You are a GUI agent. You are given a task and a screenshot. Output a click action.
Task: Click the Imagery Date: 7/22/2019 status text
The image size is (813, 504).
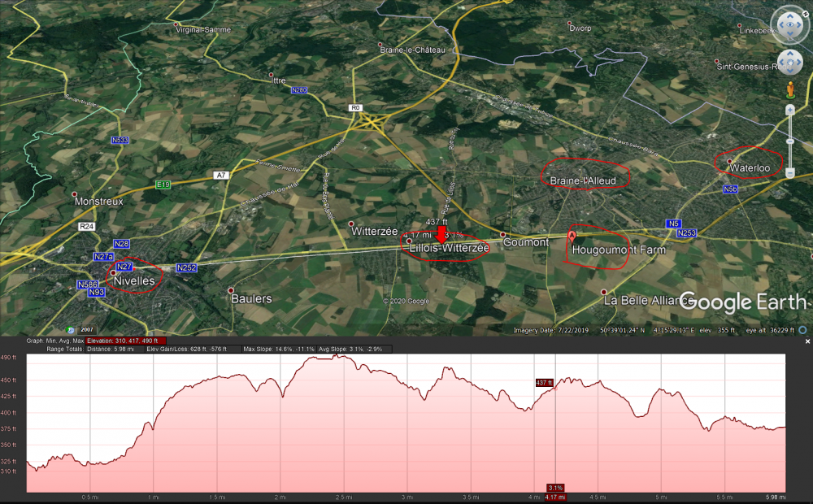550,330
